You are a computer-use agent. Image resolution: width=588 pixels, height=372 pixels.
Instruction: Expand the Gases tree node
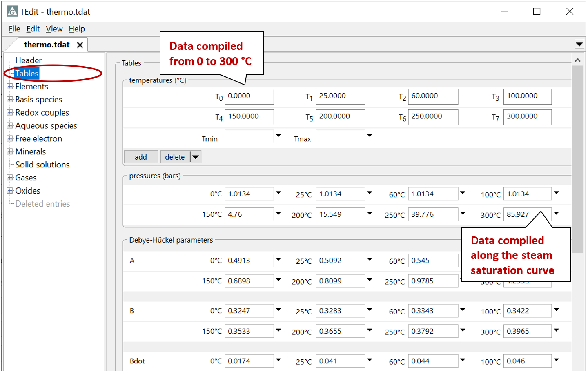[x=10, y=178]
